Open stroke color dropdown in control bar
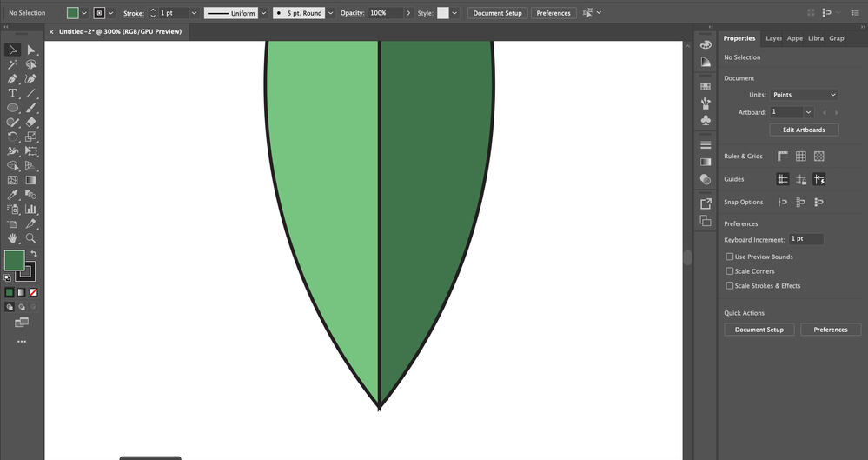The width and height of the screenshot is (868, 460). point(111,13)
